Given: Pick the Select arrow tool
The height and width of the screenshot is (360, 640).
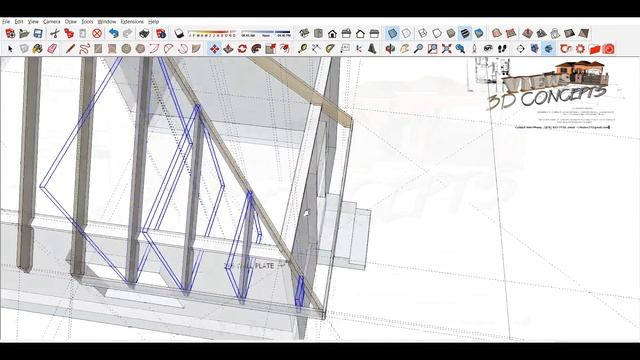Looking at the screenshot, I should (10, 49).
